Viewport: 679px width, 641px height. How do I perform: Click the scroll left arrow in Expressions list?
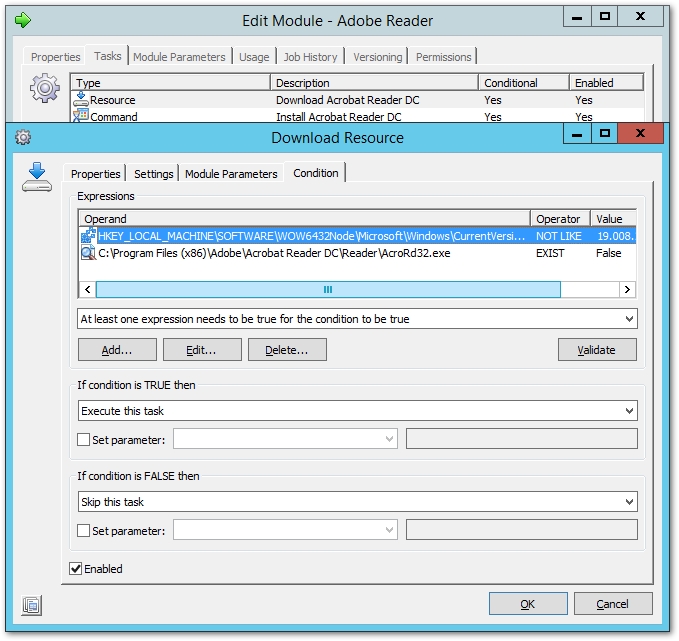coord(87,289)
